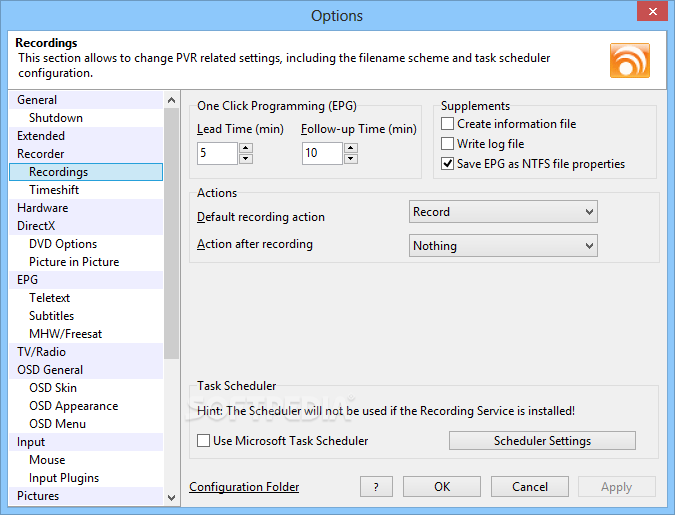Expand the Action after recording dropdown
The height and width of the screenshot is (515, 675).
pyautogui.click(x=503, y=245)
